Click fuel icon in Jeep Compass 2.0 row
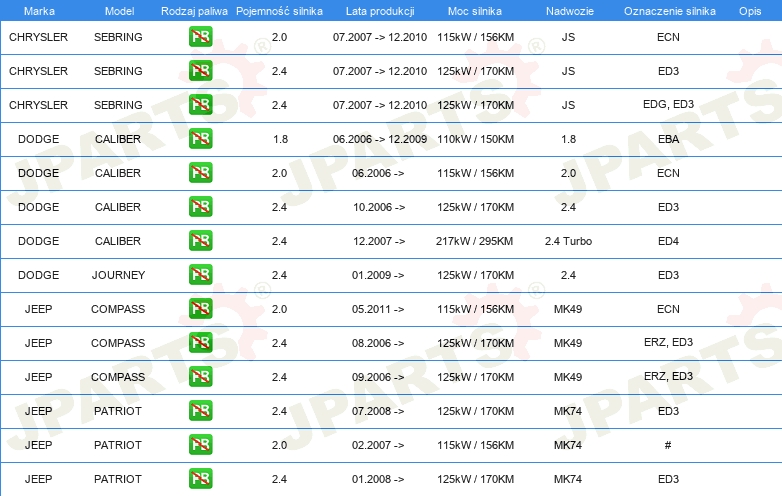The width and height of the screenshot is (782, 496). tap(200, 309)
